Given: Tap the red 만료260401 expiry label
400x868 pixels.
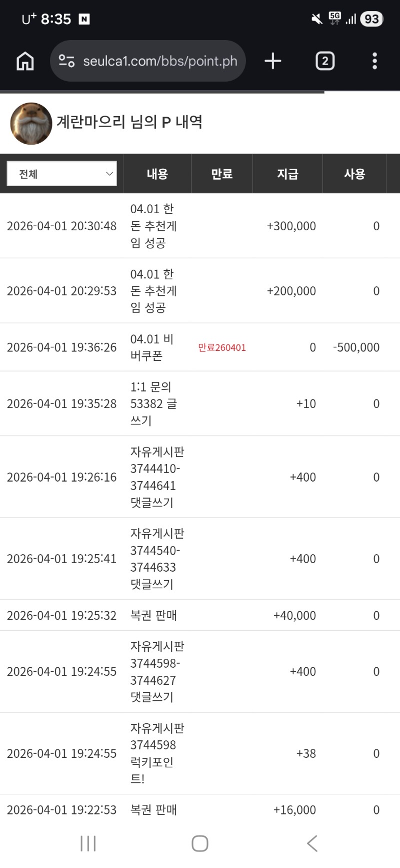Looking at the screenshot, I should tap(221, 347).
